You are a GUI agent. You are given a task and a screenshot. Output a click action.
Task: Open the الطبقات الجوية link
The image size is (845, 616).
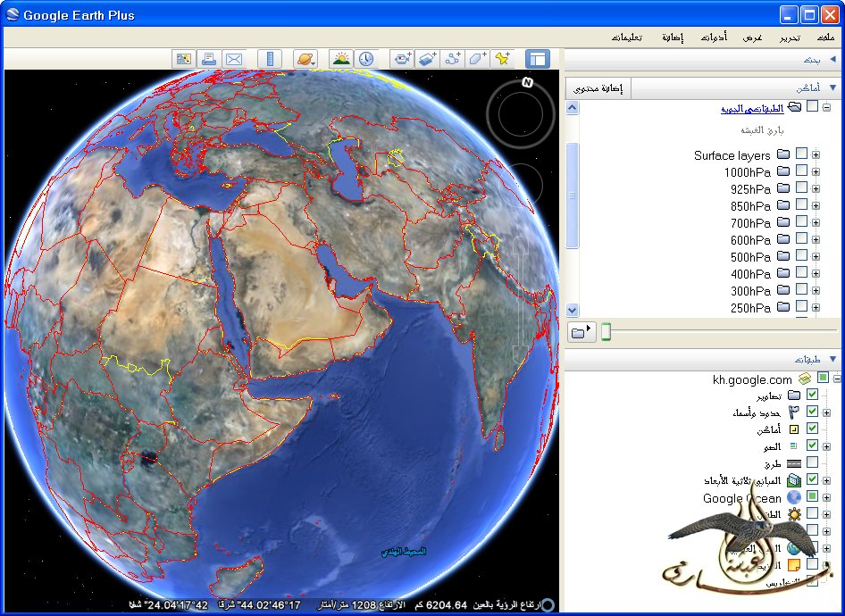pyautogui.click(x=752, y=108)
